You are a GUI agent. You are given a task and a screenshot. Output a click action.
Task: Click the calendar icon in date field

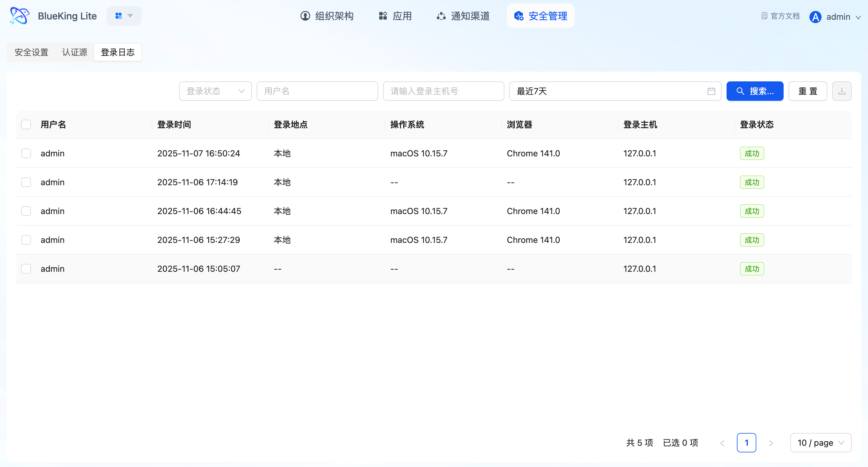[711, 91]
